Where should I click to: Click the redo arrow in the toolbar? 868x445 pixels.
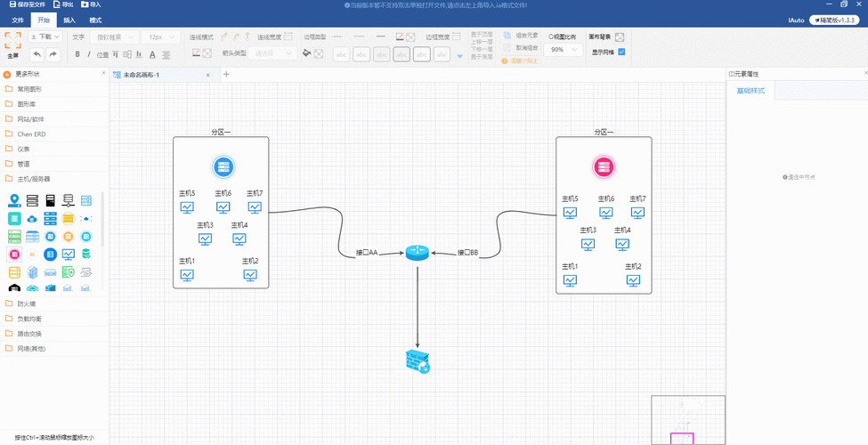[53, 54]
